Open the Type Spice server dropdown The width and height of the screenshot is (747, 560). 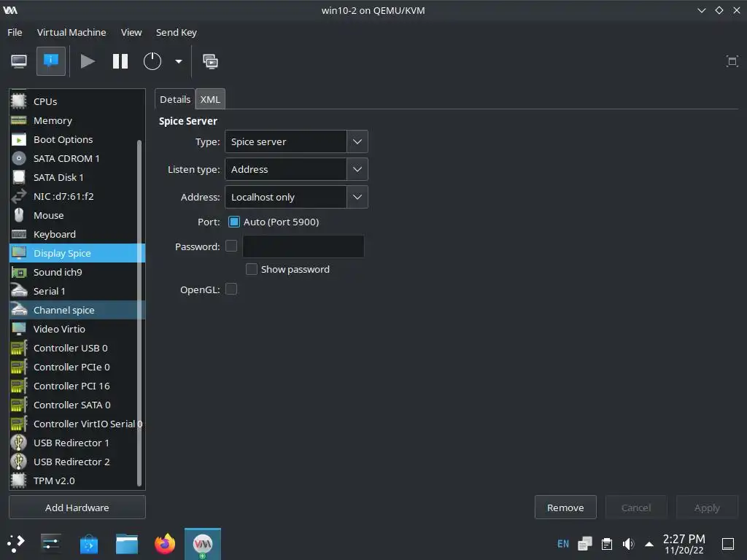pyautogui.click(x=296, y=141)
